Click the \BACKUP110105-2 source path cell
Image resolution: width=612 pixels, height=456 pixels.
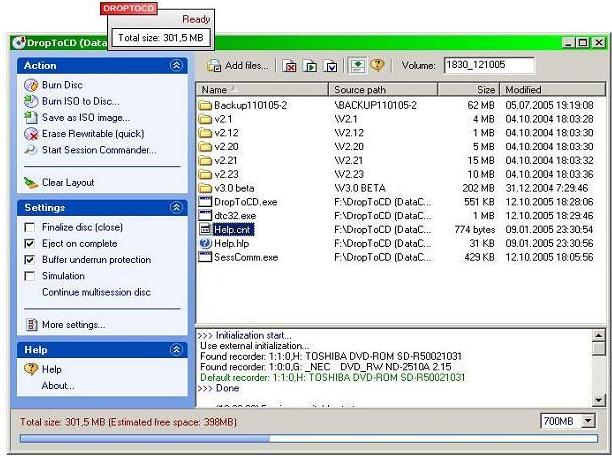click(x=375, y=105)
